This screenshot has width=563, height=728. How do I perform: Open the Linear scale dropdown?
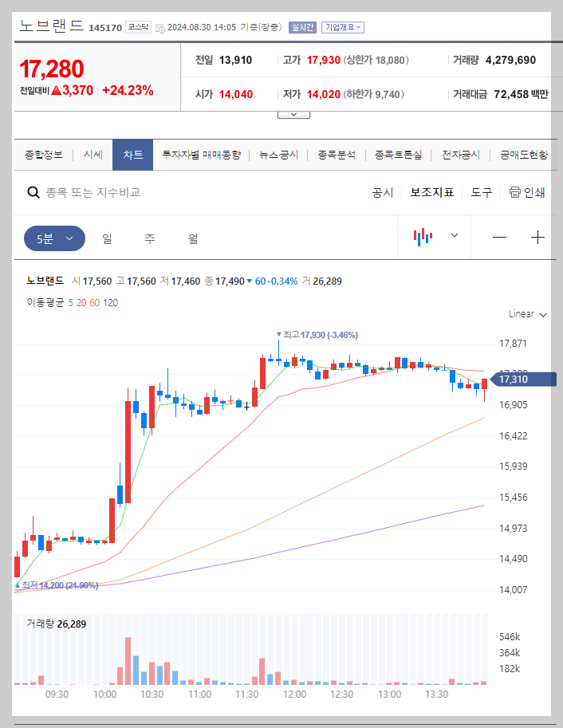[x=525, y=314]
